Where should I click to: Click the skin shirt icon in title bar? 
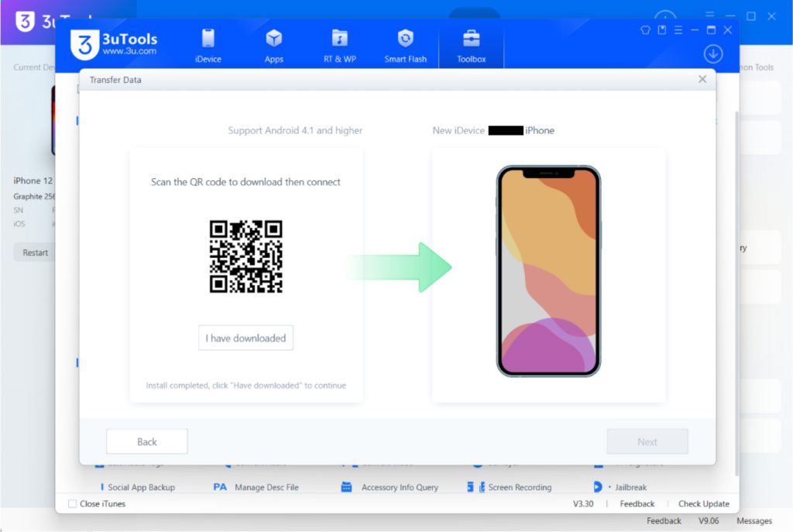coord(645,30)
